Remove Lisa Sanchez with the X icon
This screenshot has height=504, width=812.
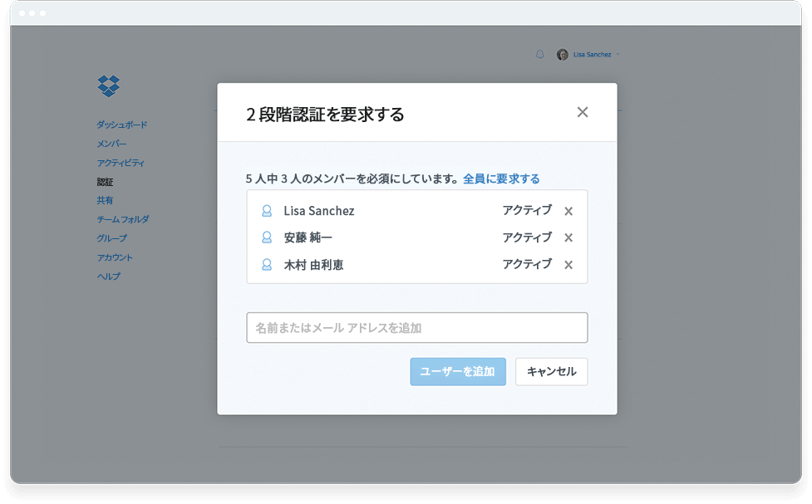click(x=568, y=211)
